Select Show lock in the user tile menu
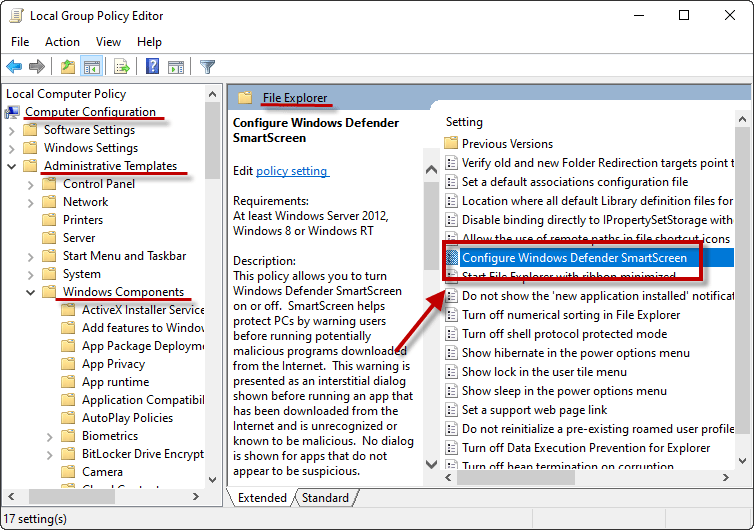The width and height of the screenshot is (754, 530). pyautogui.click(x=544, y=372)
